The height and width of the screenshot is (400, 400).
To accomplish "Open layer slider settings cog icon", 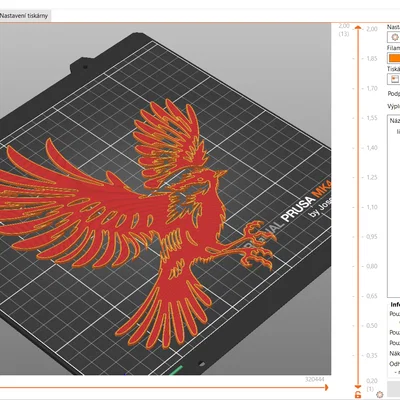I will pyautogui.click(x=380, y=394).
